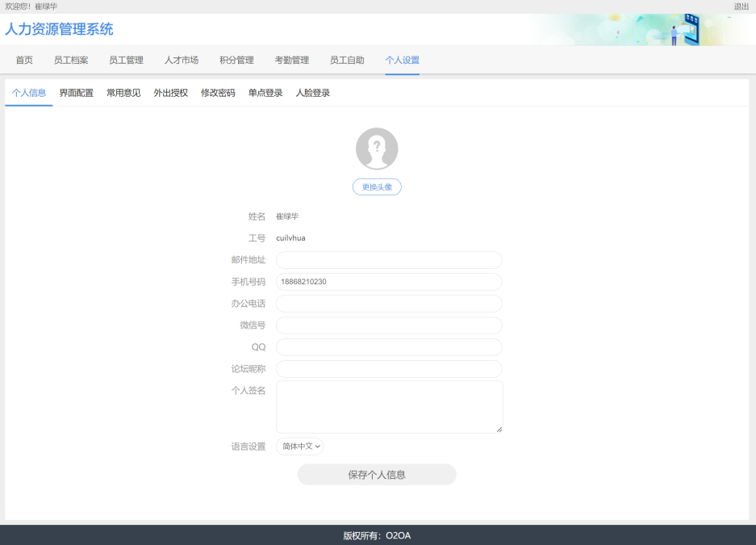Switch to the 界面配置 tab
The height and width of the screenshot is (545, 756).
(x=76, y=93)
